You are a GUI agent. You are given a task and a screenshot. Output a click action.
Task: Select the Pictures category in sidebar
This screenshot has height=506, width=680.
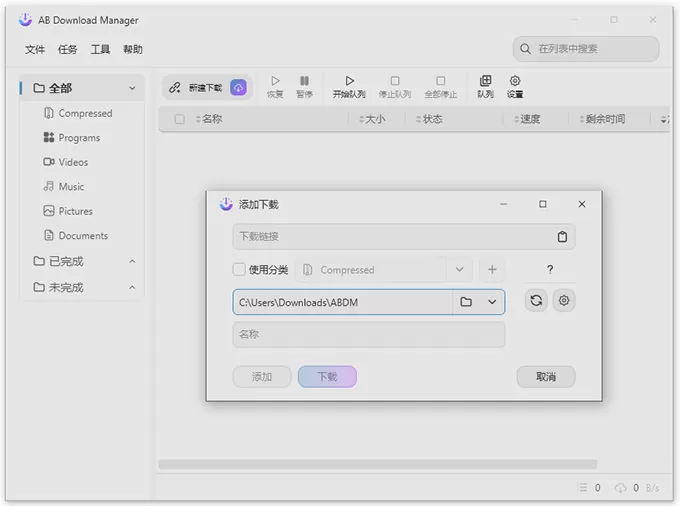(x=82, y=211)
